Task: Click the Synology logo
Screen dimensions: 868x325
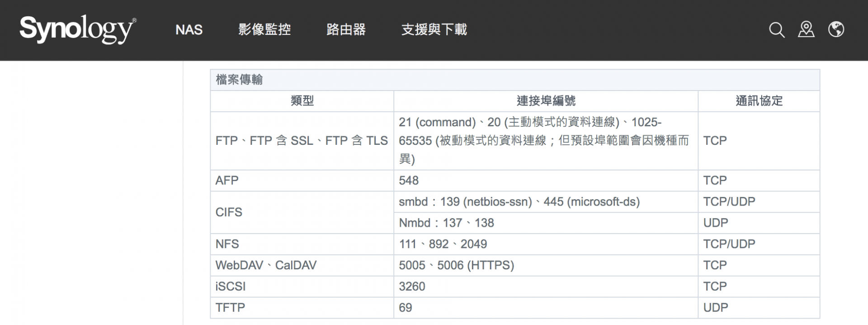Action: (78, 29)
